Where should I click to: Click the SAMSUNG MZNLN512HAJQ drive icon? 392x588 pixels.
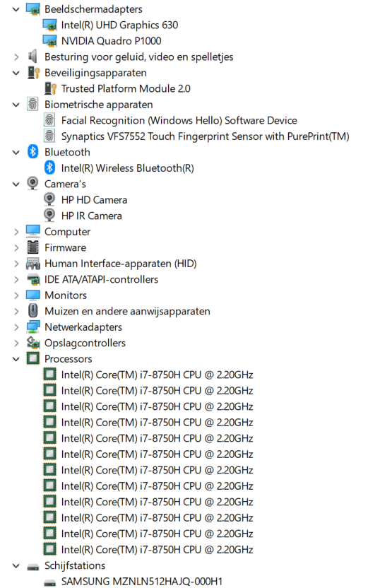click(x=49, y=583)
